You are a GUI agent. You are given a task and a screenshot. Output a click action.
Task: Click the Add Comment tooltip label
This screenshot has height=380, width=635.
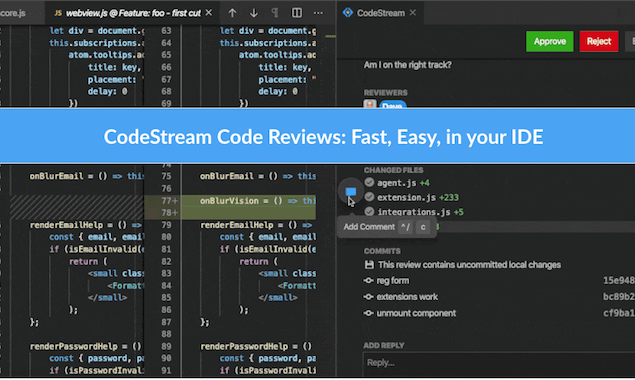tap(369, 226)
